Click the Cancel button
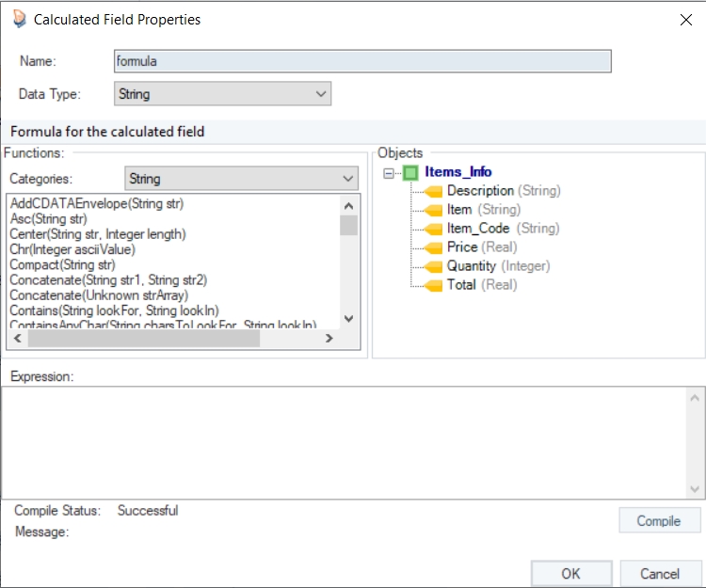Image resolution: width=706 pixels, height=588 pixels. (660, 574)
